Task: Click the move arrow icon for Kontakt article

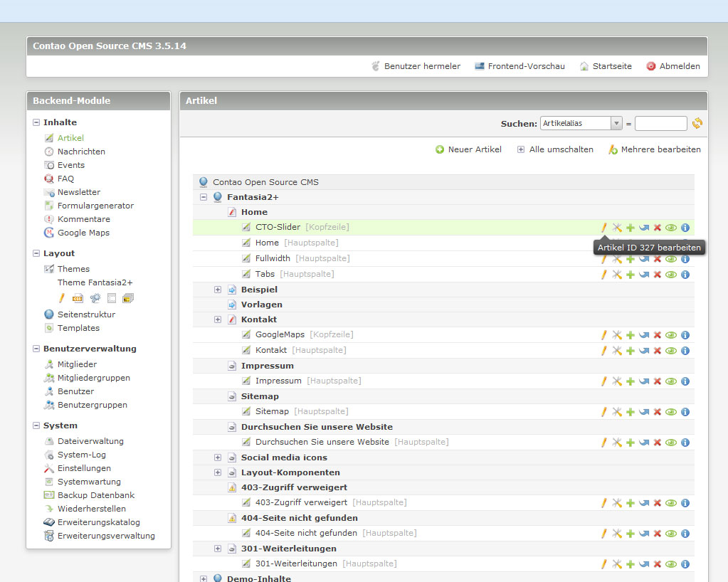Action: coord(644,351)
